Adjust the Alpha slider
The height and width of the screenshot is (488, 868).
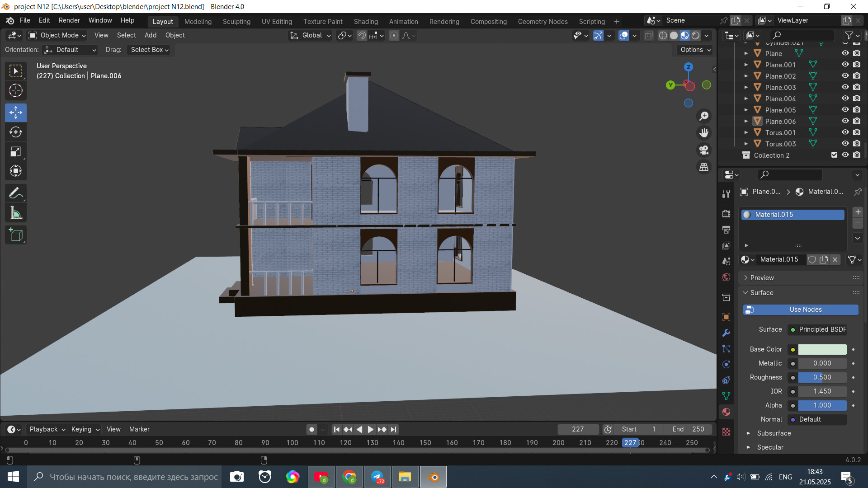click(822, 405)
